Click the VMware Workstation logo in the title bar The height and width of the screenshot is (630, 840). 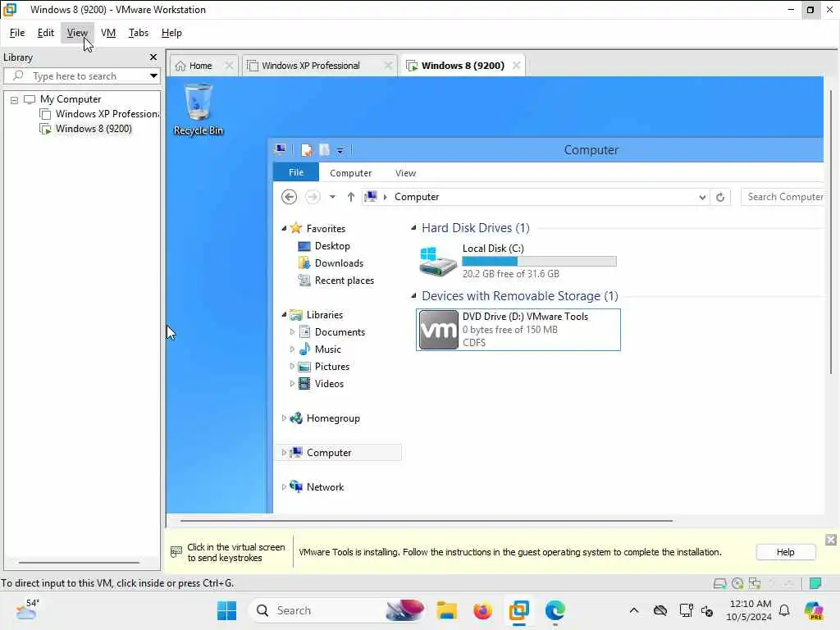10,10
